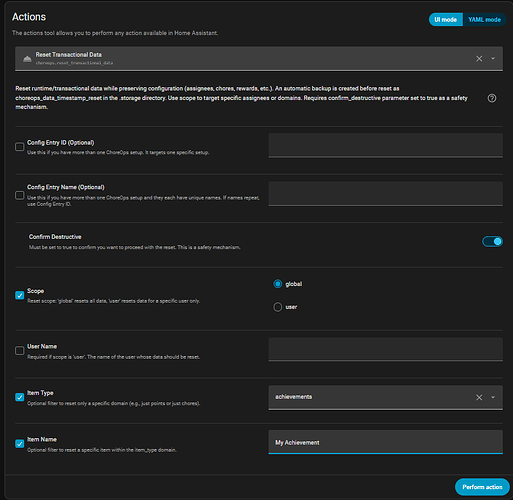The width and height of the screenshot is (513, 500).
Task: Switch to YAML mode
Action: click(484, 20)
